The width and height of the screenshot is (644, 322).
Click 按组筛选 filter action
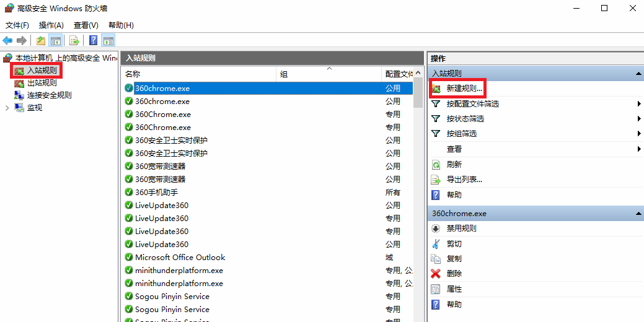click(x=462, y=134)
